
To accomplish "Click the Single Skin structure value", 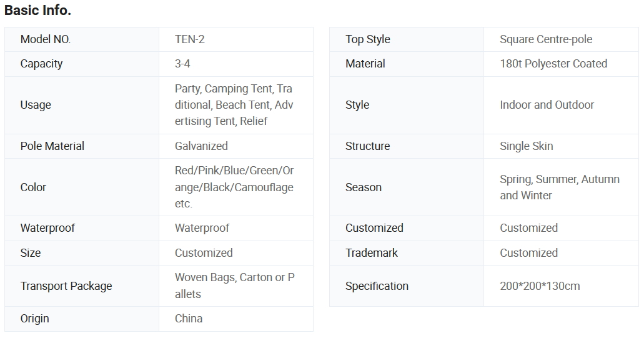I will click(526, 146).
